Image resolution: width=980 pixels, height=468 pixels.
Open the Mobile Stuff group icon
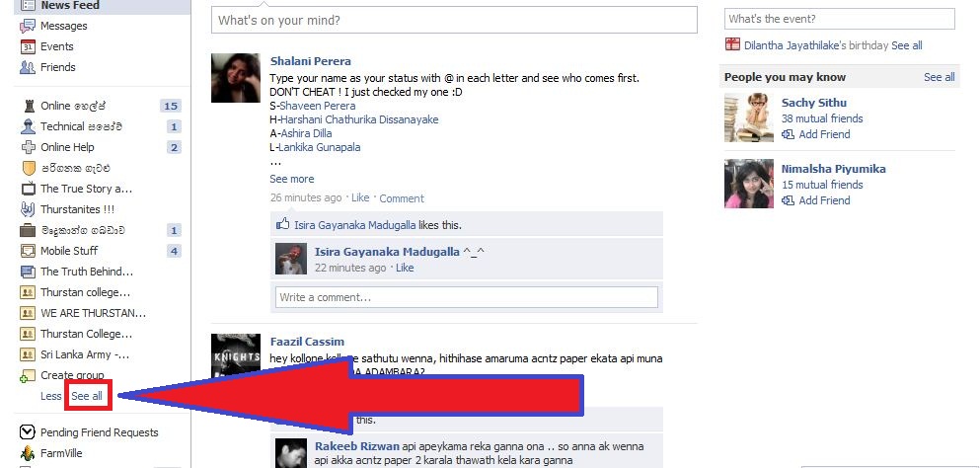(28, 251)
